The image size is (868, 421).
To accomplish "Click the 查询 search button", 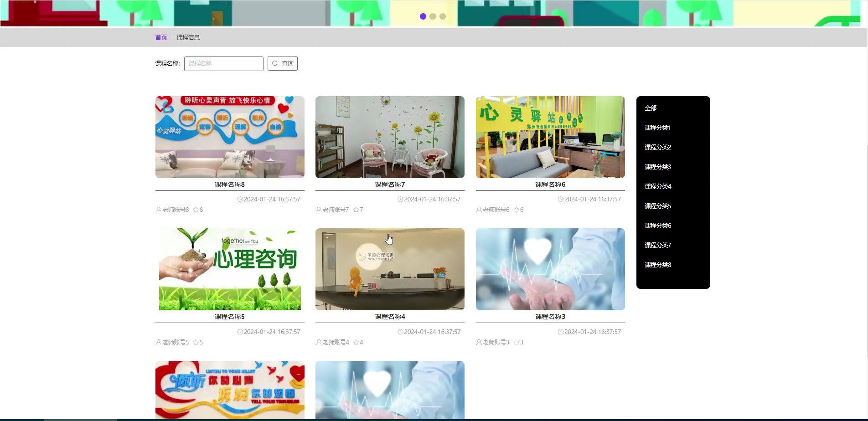I will tap(283, 63).
